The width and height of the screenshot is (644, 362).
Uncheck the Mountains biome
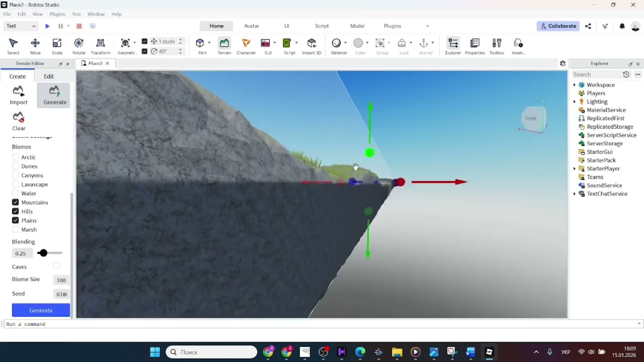click(16, 203)
